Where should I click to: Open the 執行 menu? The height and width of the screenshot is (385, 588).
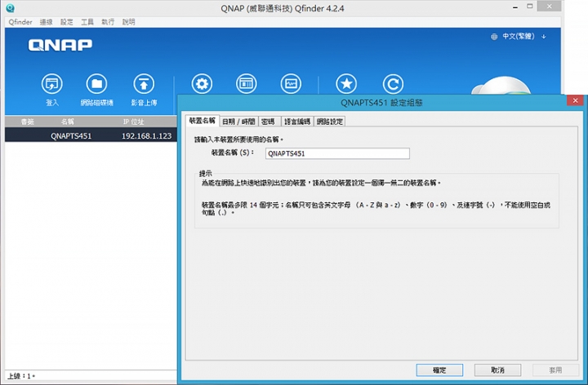pyautogui.click(x=108, y=22)
